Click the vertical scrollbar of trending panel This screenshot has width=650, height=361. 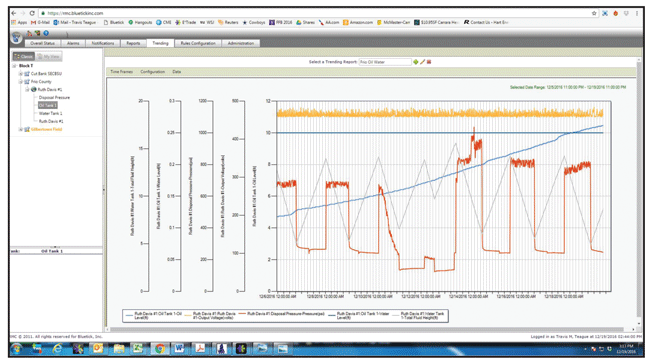[639, 191]
